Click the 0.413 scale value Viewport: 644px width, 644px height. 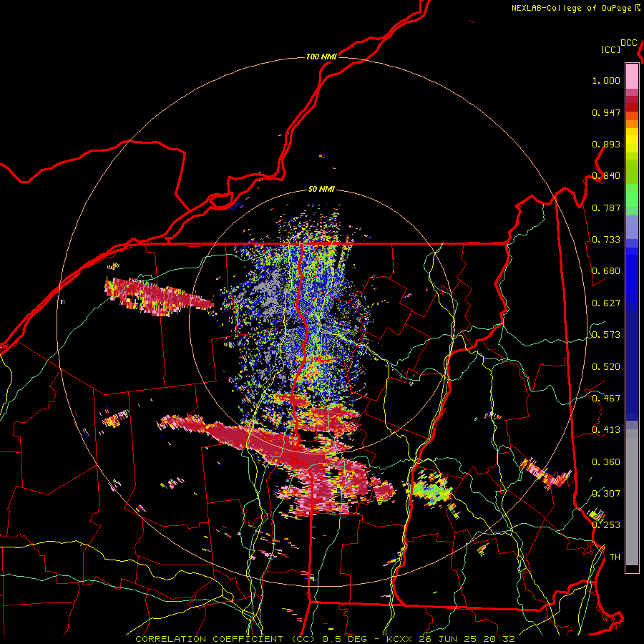pyautogui.click(x=606, y=430)
